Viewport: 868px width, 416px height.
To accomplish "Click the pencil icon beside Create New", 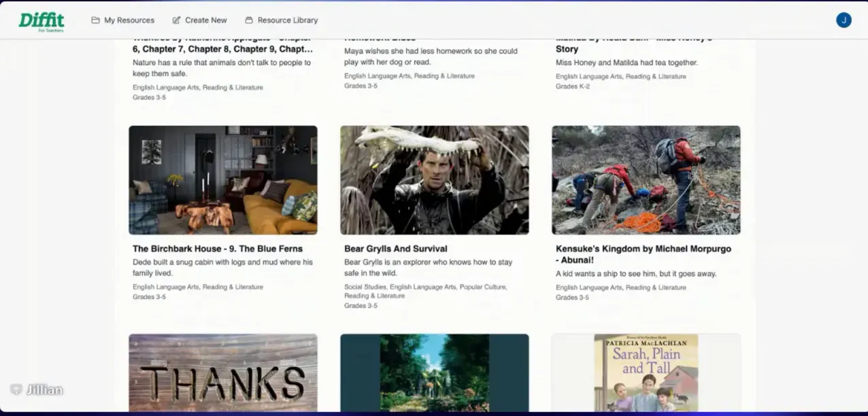I will point(177,20).
